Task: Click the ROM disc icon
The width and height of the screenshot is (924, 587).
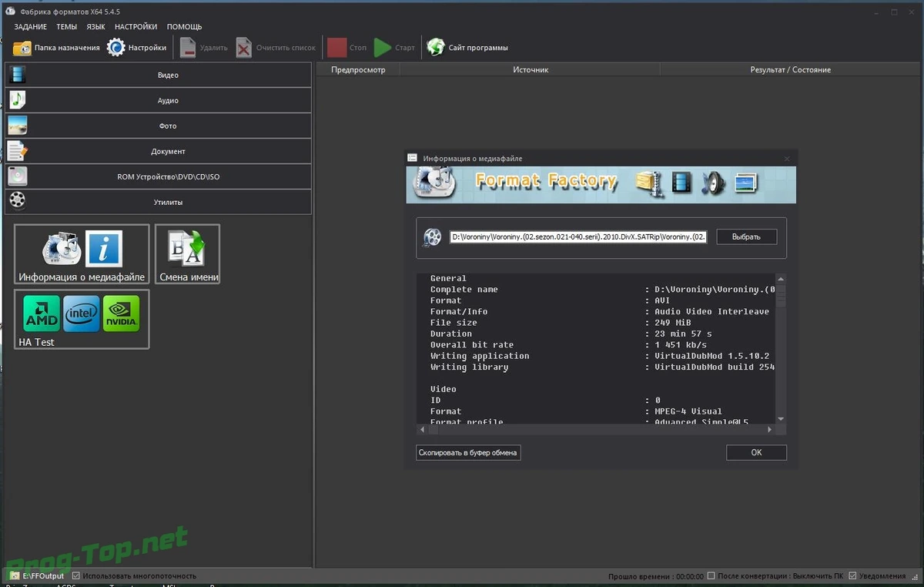Action: coord(18,176)
